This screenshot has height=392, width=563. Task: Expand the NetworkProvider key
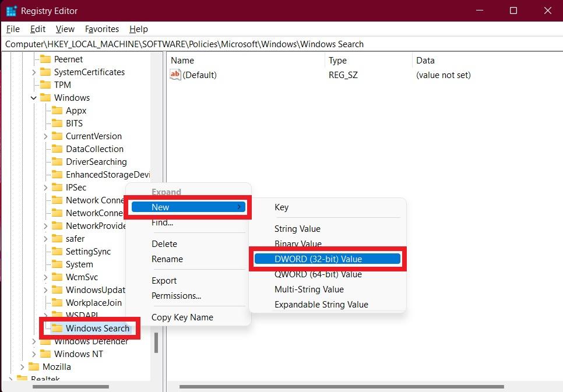[45, 226]
